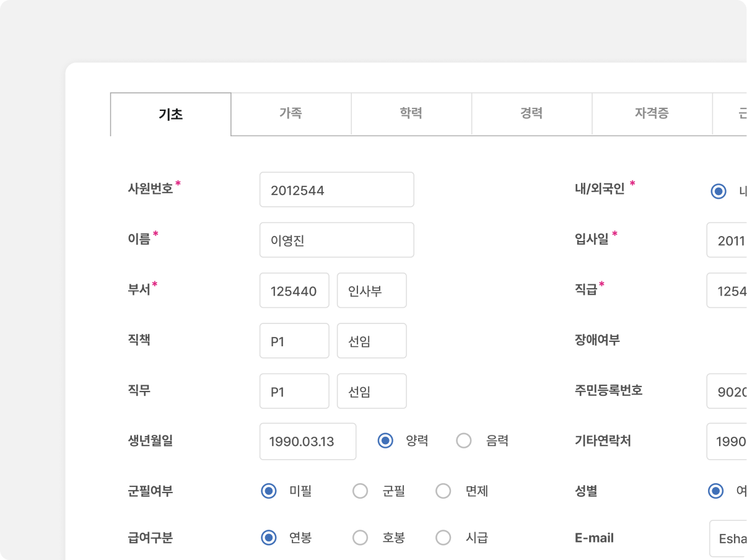Click the 주민등록번호 label
The height and width of the screenshot is (560, 747).
(608, 390)
